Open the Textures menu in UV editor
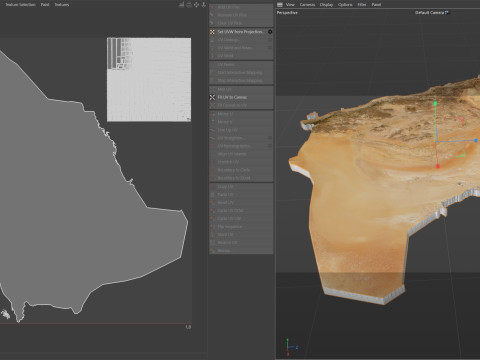 tap(62, 5)
